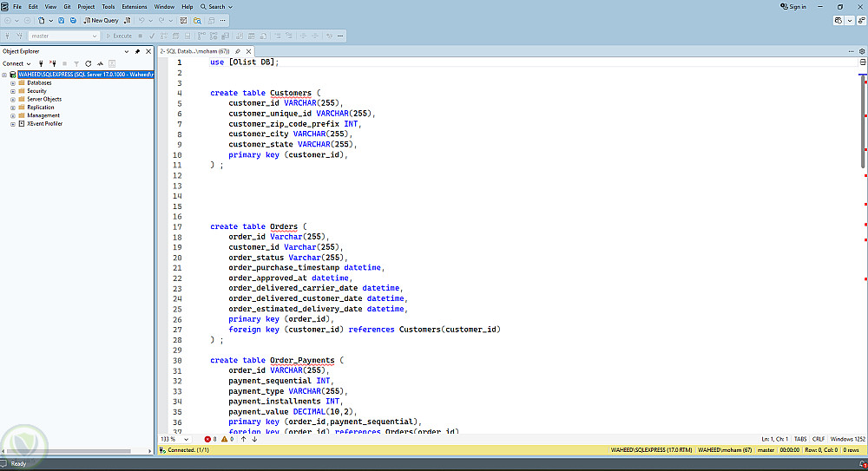Expand the Security folder
Viewport: 868px width, 471px height.
13,91
